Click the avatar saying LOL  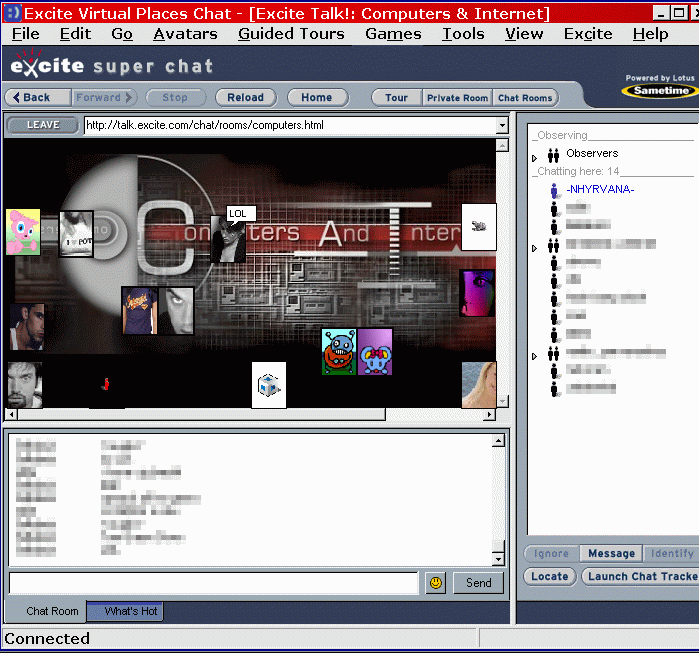228,242
